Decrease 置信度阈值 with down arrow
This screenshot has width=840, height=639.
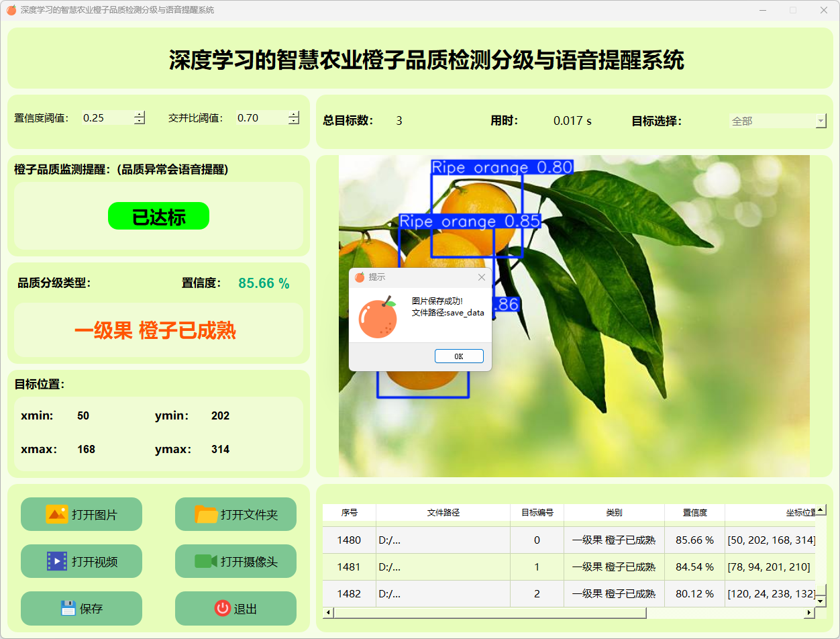click(140, 121)
